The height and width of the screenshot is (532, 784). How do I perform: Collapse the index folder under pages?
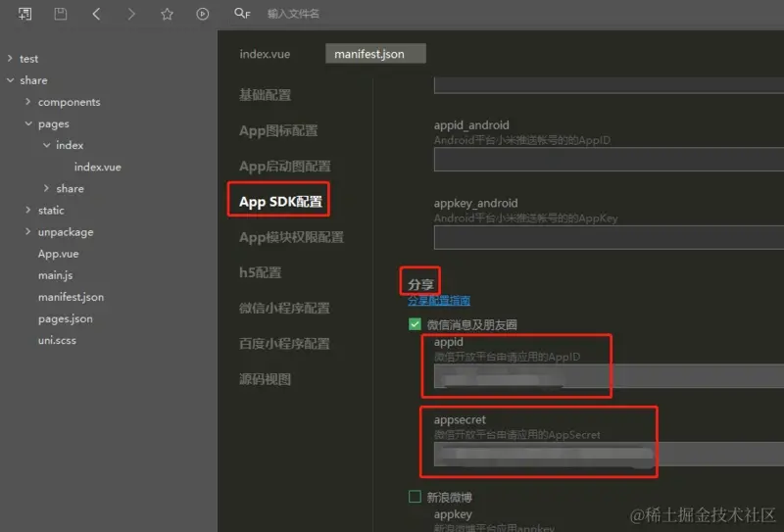[x=46, y=145]
